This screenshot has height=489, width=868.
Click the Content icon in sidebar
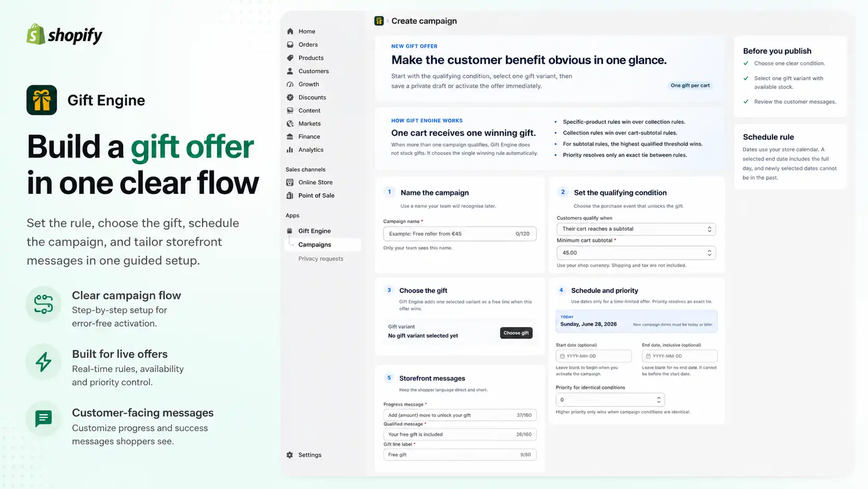tap(290, 111)
